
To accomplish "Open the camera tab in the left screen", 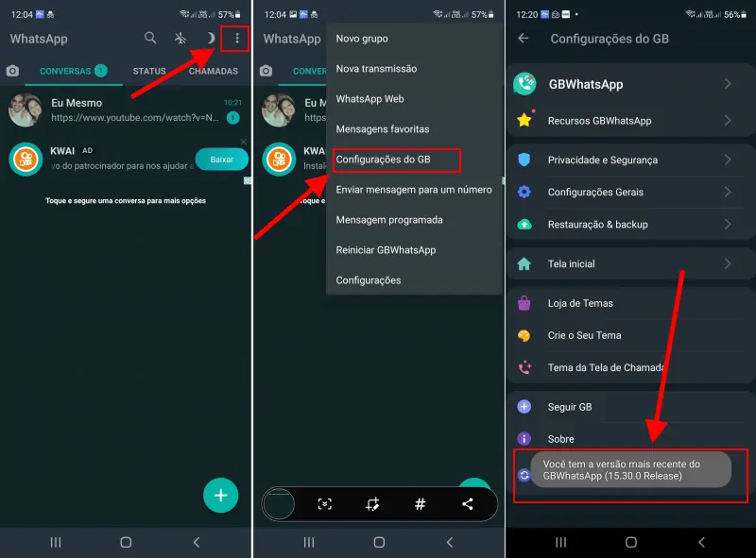I will click(x=12, y=72).
